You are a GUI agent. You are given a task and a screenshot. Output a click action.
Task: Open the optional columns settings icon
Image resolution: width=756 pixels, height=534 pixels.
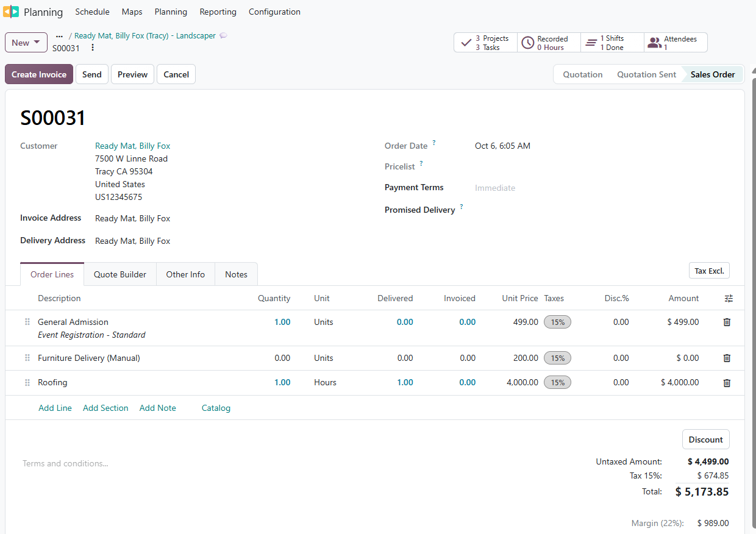[729, 298]
